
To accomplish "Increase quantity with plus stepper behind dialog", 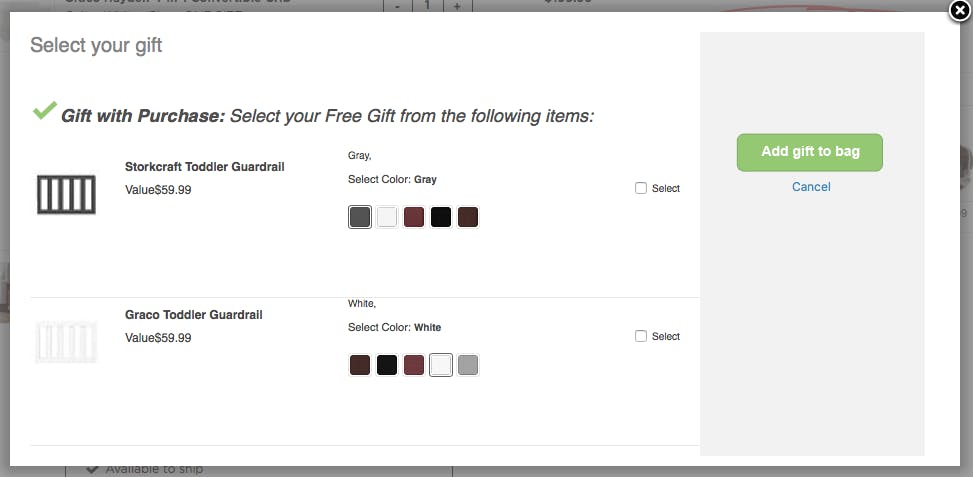I will pos(457,6).
